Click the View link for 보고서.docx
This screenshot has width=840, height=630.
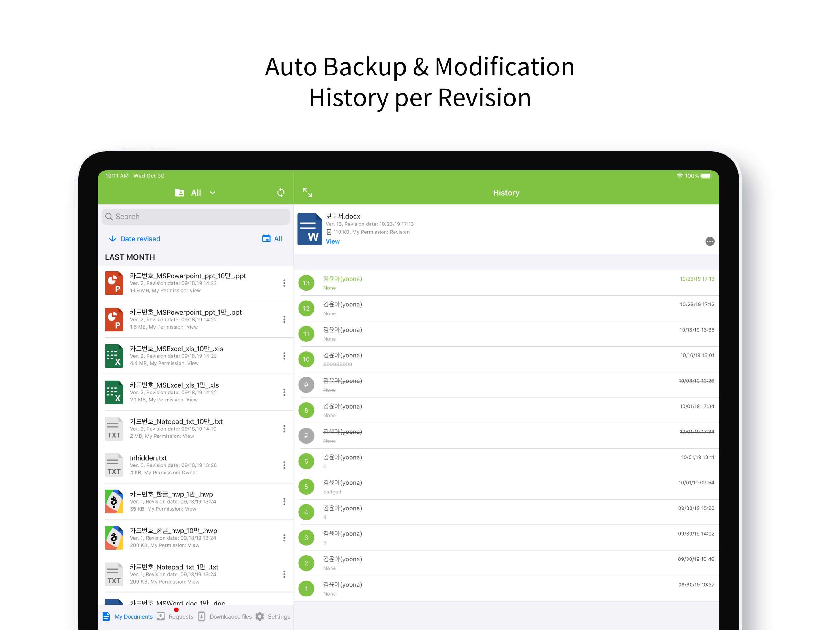(333, 242)
